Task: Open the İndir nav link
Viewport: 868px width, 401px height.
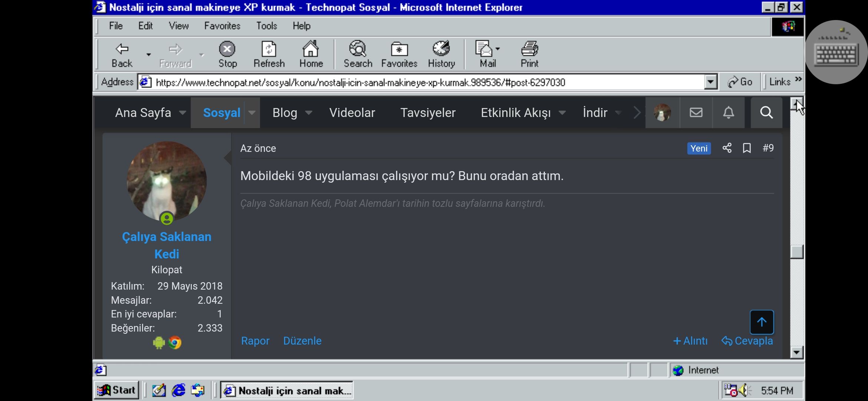Action: coord(595,113)
